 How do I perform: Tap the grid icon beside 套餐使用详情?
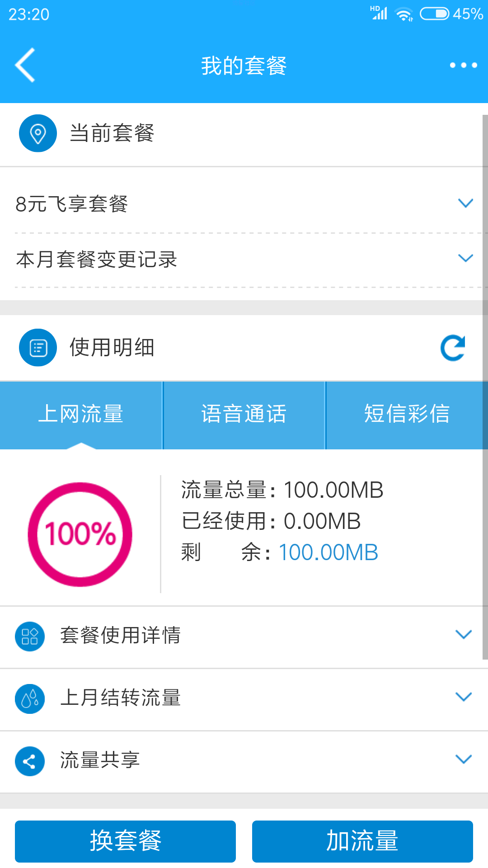point(30,637)
